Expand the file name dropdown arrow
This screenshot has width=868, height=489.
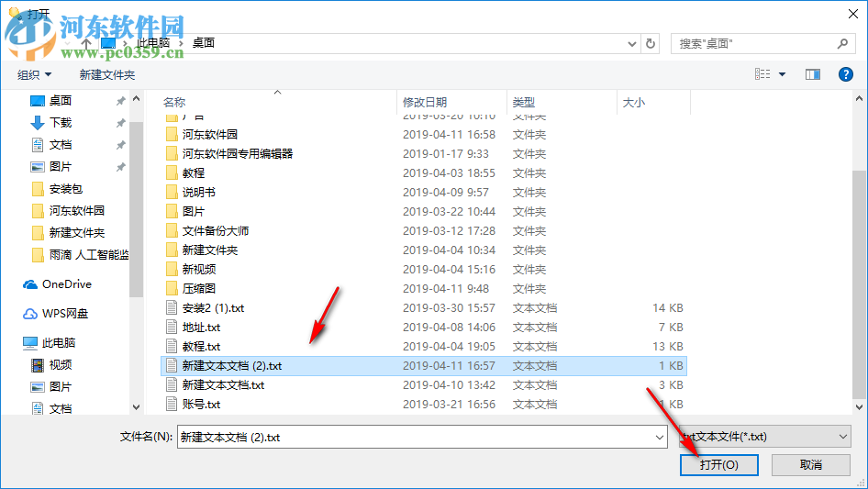pos(660,437)
